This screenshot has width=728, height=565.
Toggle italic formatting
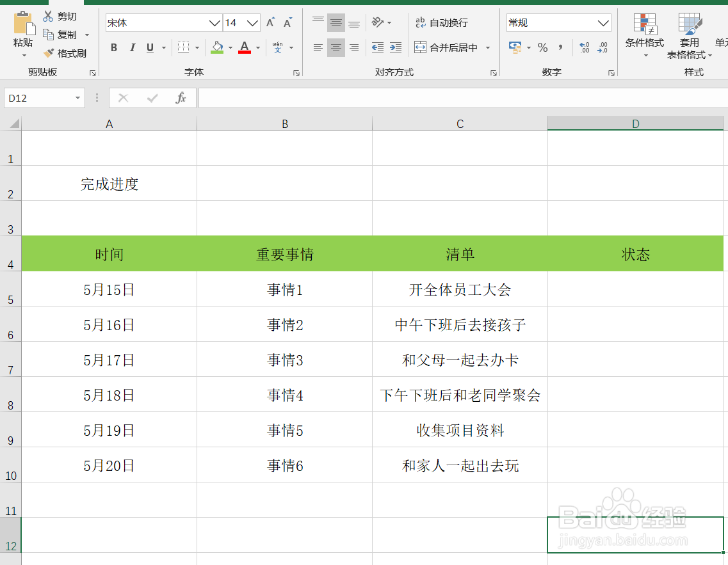point(132,47)
